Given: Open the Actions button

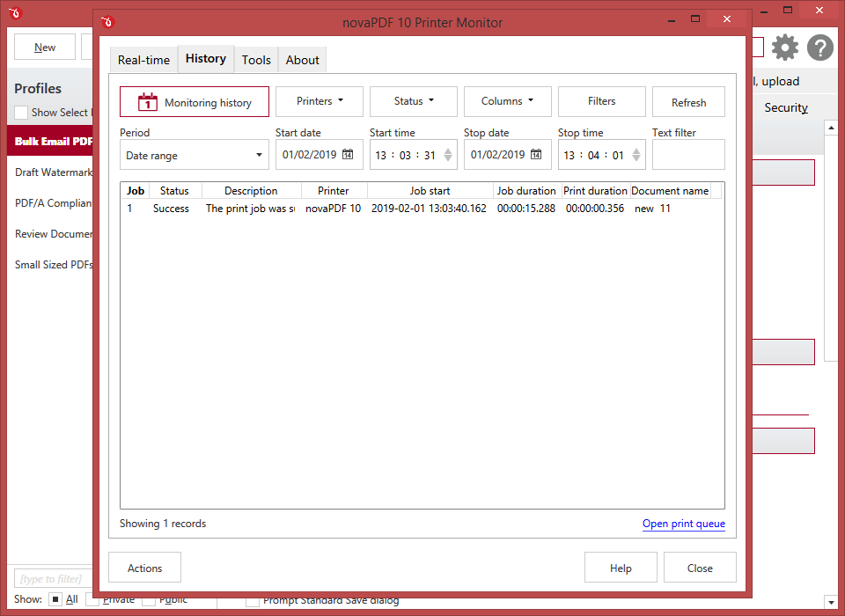Looking at the screenshot, I should 144,568.
